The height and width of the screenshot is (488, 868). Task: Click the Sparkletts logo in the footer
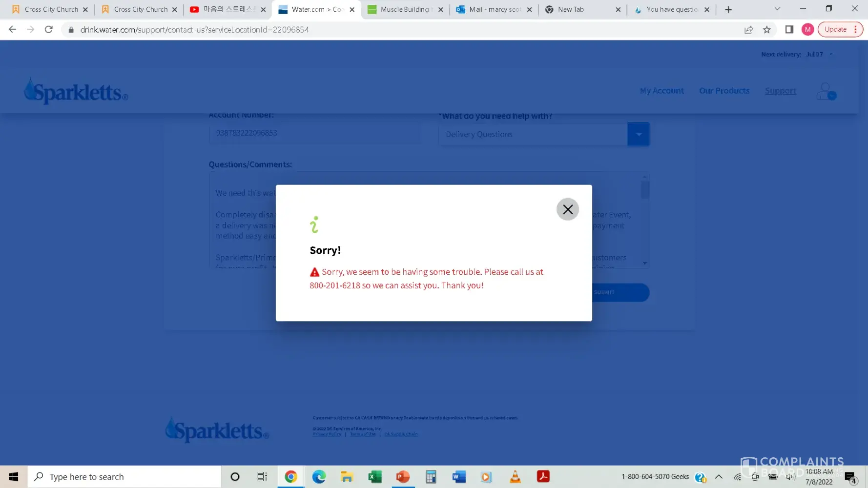pos(217,430)
